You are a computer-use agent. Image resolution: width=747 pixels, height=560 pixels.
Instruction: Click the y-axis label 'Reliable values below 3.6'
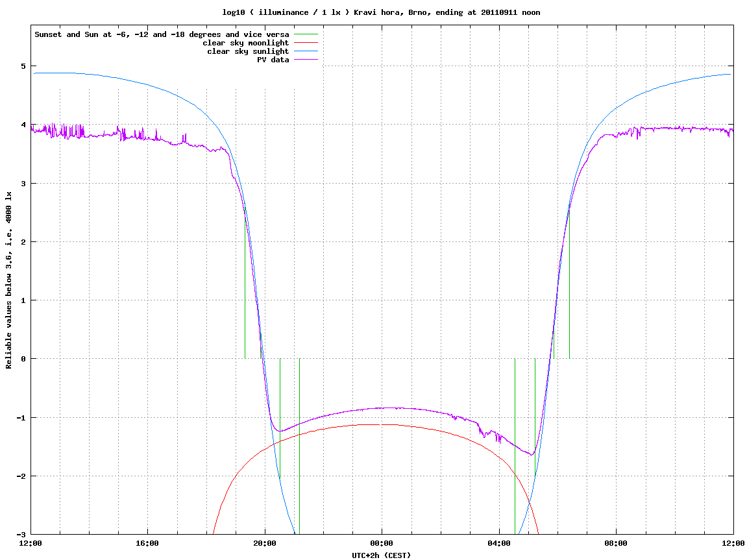[x=8, y=280]
